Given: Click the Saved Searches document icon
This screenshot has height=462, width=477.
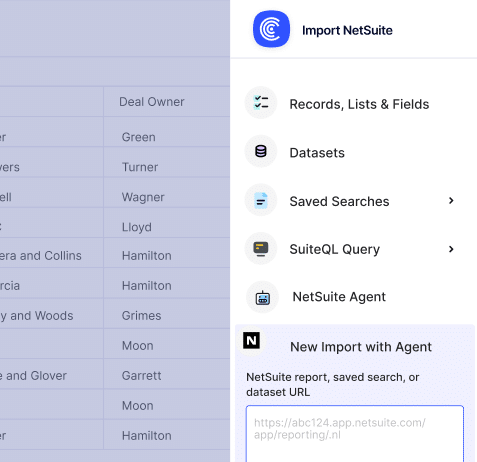Looking at the screenshot, I should click(x=261, y=200).
